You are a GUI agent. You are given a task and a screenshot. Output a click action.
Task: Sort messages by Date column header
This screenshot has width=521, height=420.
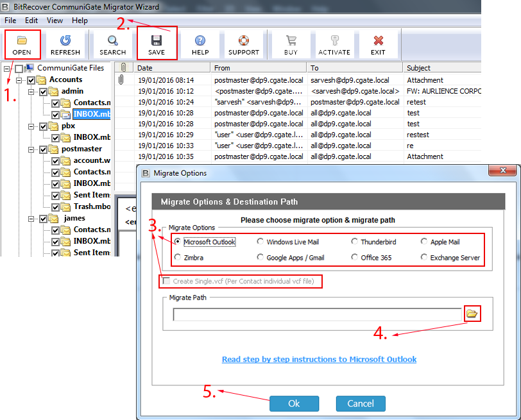(x=172, y=67)
